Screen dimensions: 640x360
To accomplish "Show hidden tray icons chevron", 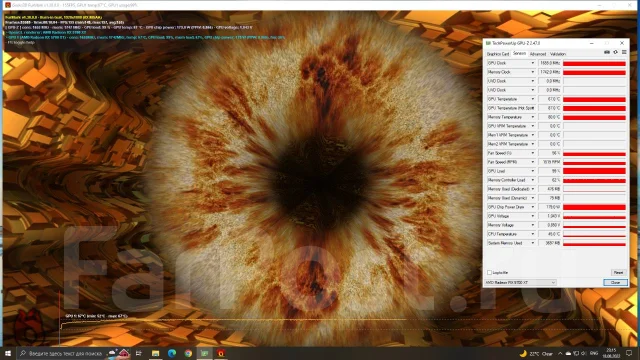I will 560,353.
